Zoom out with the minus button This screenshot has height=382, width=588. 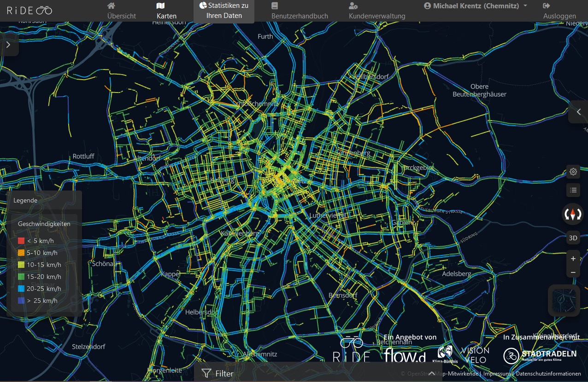click(573, 272)
